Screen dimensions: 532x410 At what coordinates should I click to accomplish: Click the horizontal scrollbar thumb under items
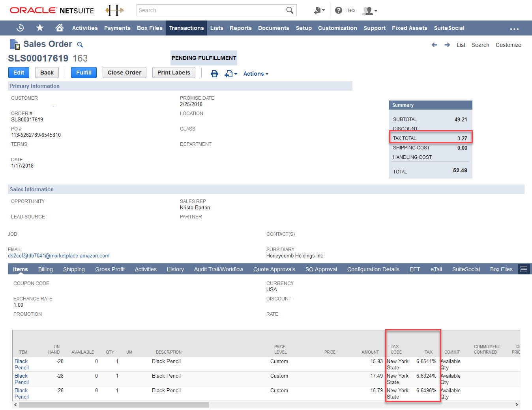coord(114,404)
